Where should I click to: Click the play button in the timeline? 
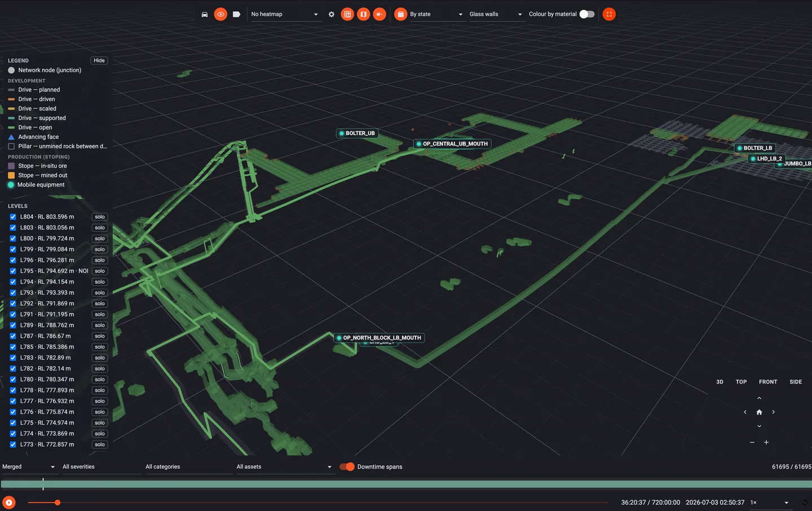(x=9, y=503)
